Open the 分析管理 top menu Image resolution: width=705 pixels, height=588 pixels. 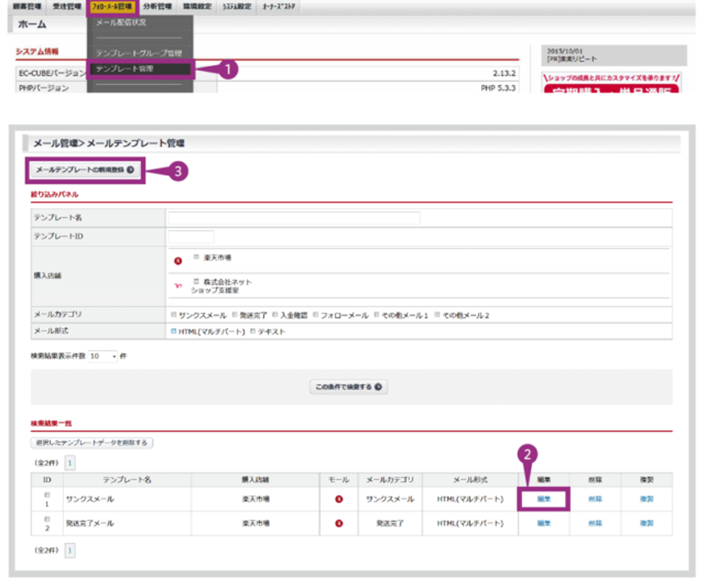(x=157, y=7)
